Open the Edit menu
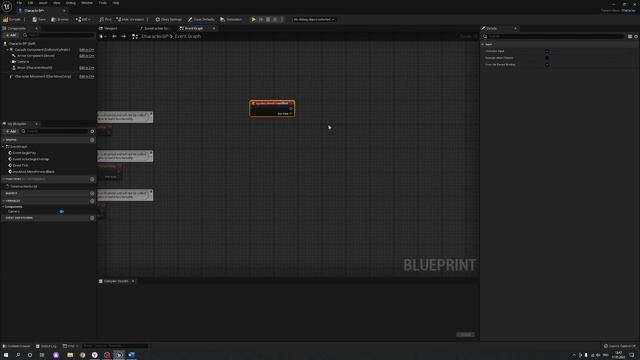 (x=30, y=3)
